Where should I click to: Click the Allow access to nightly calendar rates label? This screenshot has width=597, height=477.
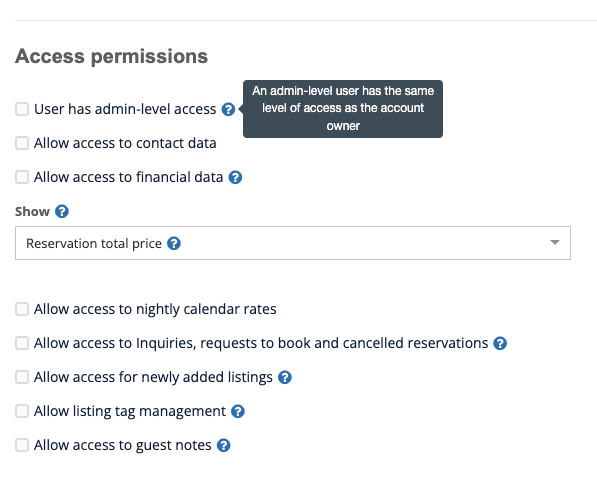[155, 309]
